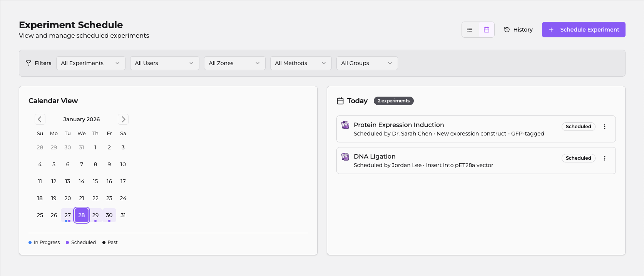Select January 24 in calendar
The image size is (644, 276).
click(x=123, y=198)
